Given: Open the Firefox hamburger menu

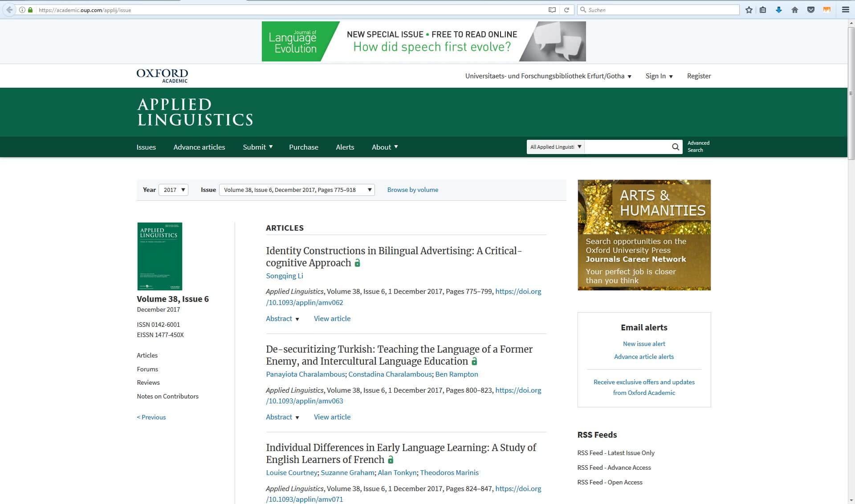Looking at the screenshot, I should (x=846, y=10).
